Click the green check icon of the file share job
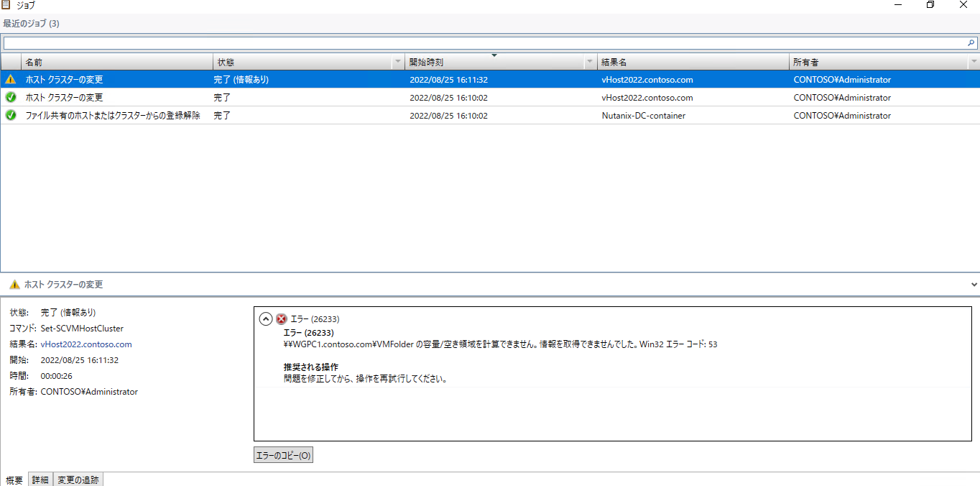 11,115
